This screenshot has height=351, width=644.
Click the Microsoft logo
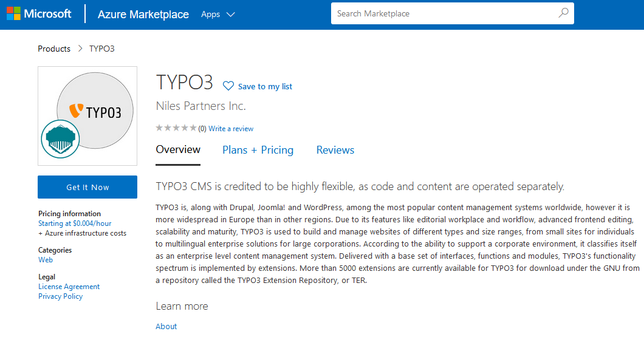pyautogui.click(x=39, y=14)
